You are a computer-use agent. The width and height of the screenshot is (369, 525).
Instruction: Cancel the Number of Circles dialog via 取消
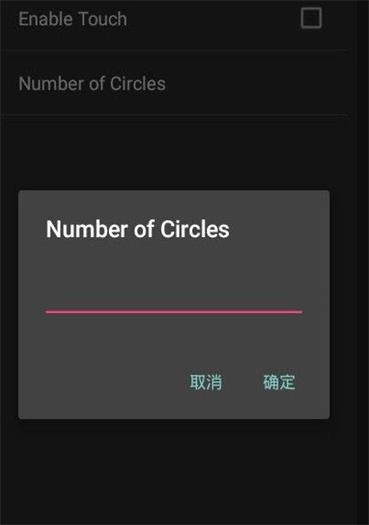tap(206, 382)
